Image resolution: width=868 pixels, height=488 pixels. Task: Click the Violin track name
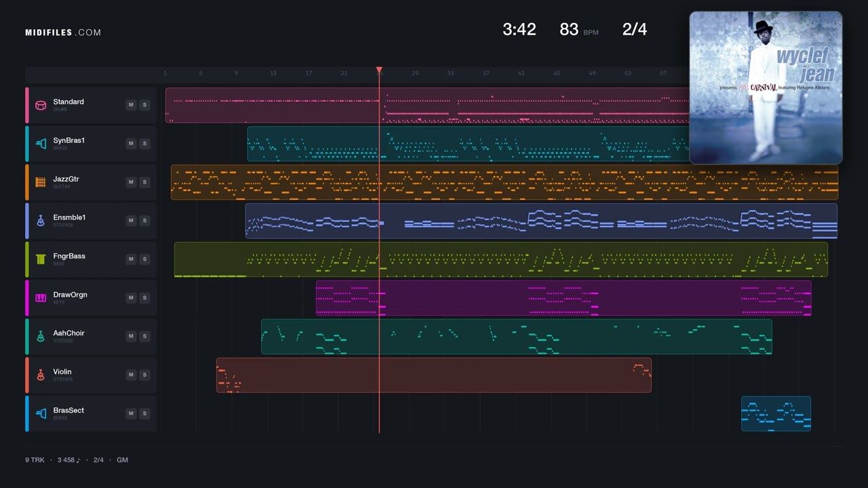62,371
